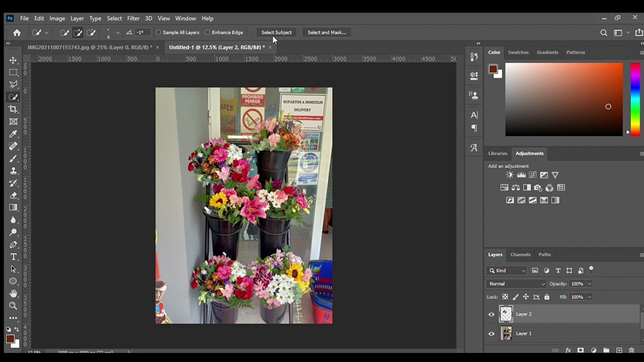Switch to the Swatches tab
644x362 pixels.
tap(518, 52)
